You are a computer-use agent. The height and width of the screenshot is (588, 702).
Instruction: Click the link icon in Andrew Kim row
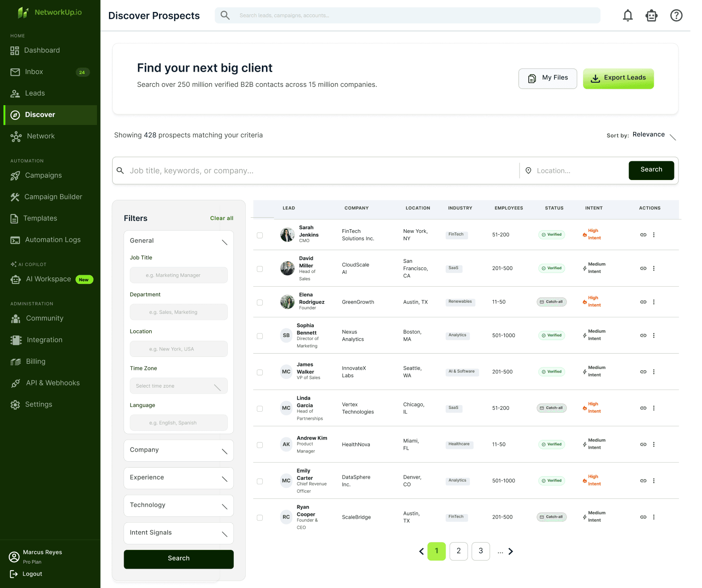pos(643,444)
